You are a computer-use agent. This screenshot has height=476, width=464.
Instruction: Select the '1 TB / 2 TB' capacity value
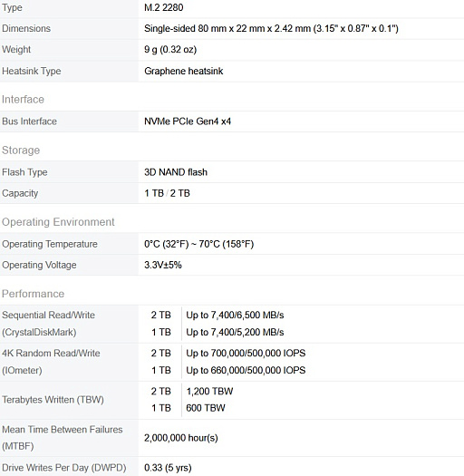[167, 193]
